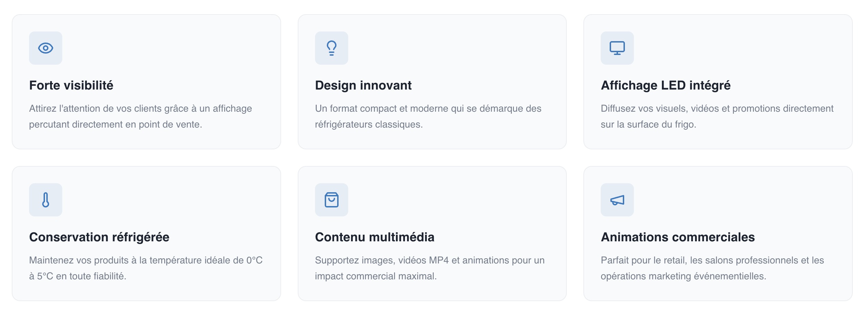Click the compact and modern format description
The width and height of the screenshot is (868, 316).
(428, 117)
